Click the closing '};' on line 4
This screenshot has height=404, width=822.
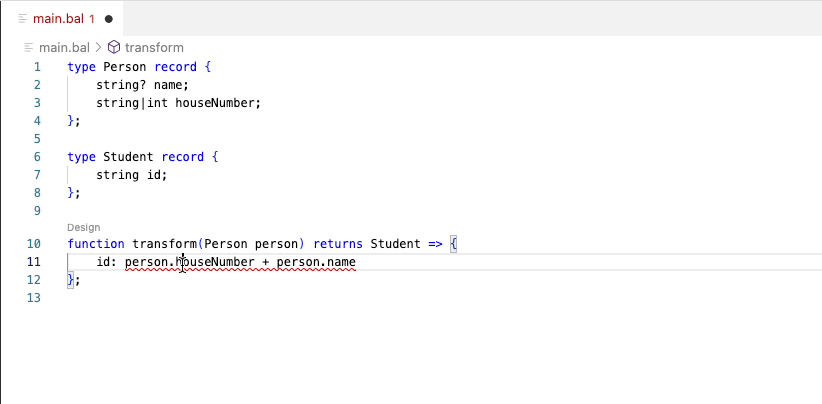point(74,121)
